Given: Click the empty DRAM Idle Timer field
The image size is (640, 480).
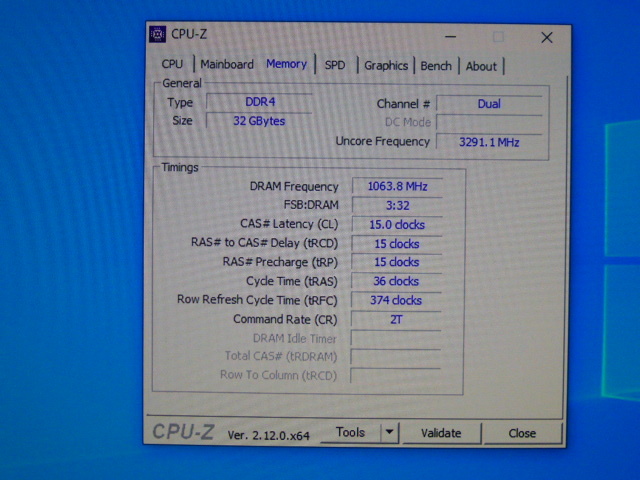Looking at the screenshot, I should click(396, 338).
